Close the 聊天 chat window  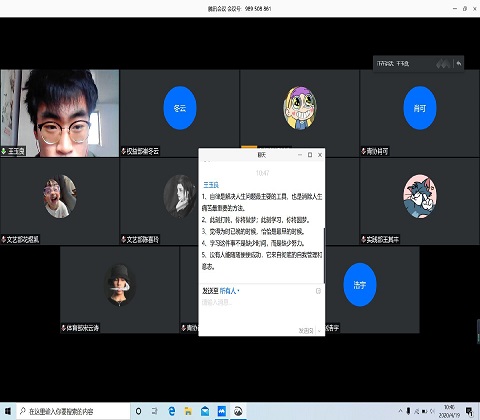click(x=320, y=155)
